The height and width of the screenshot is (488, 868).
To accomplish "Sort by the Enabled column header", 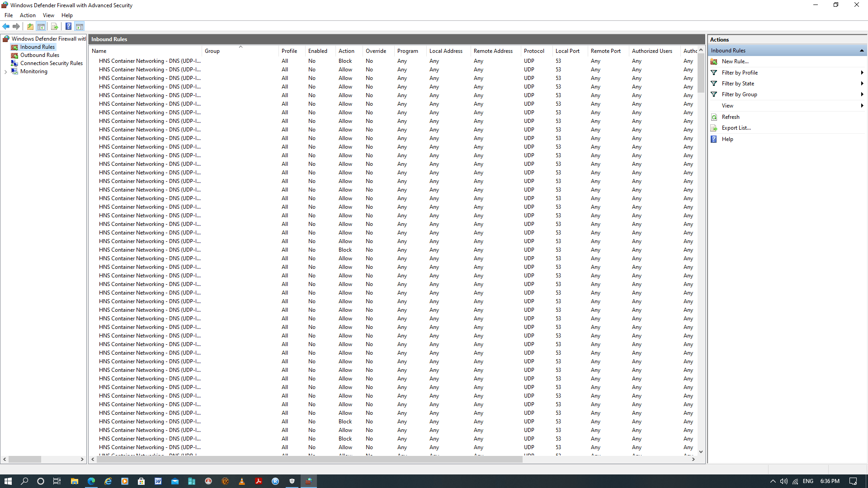I will pos(321,51).
